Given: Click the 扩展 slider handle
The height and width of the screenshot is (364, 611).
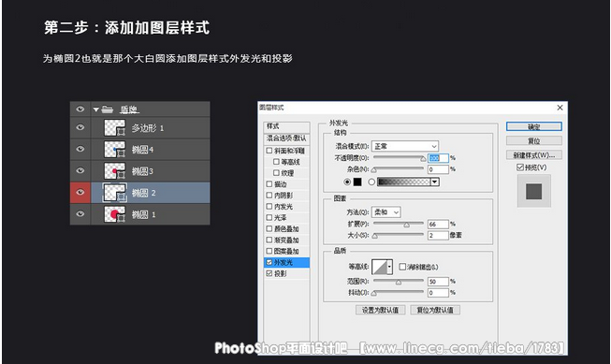Looking at the screenshot, I should pos(406,225).
